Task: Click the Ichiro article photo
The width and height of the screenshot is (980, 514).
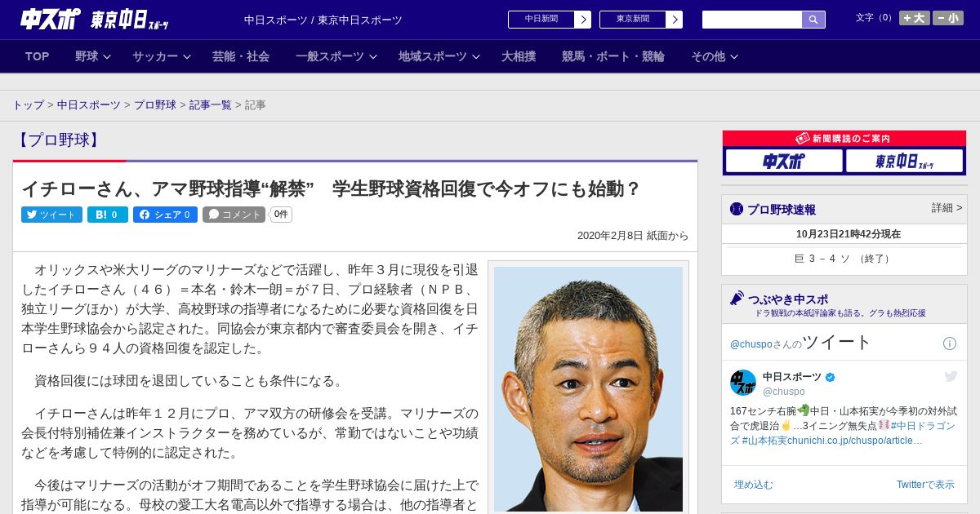Action: [x=588, y=388]
